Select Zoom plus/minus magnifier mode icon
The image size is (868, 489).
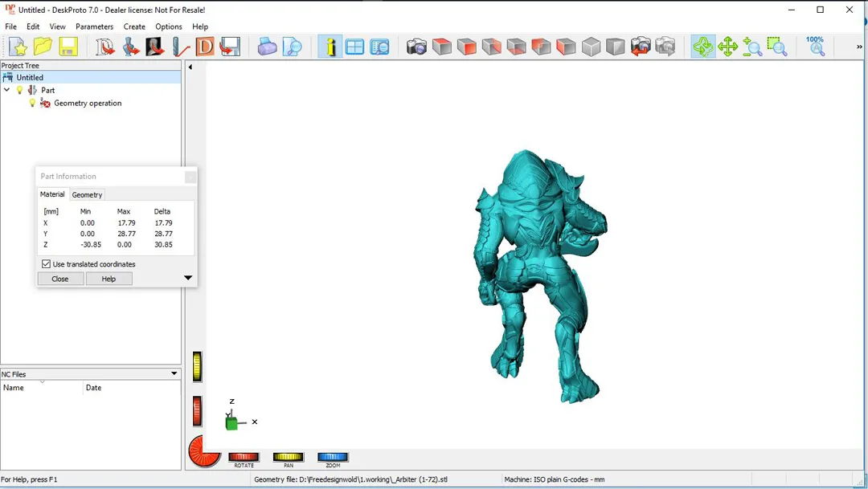coord(752,47)
